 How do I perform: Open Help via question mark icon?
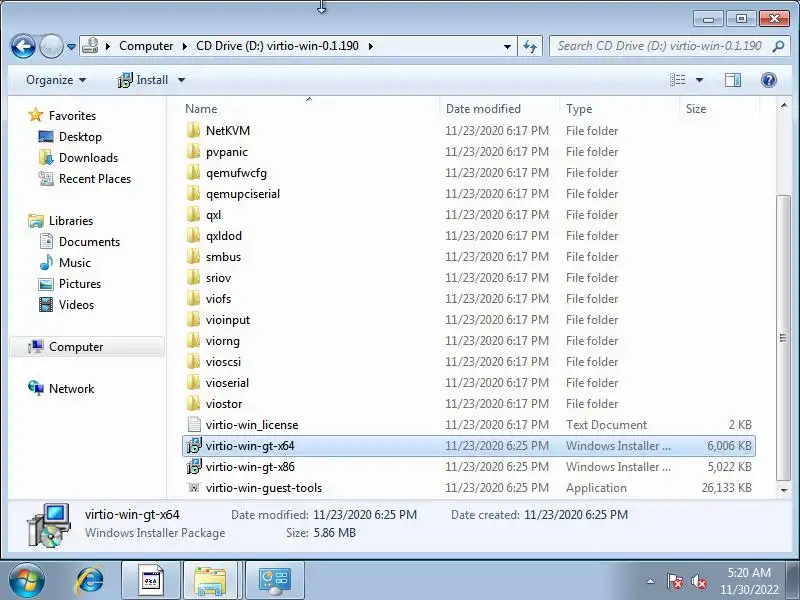pos(768,80)
